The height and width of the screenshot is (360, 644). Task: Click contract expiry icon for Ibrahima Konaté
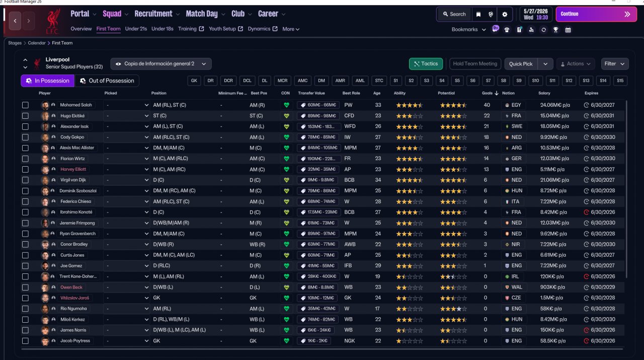tap(586, 212)
